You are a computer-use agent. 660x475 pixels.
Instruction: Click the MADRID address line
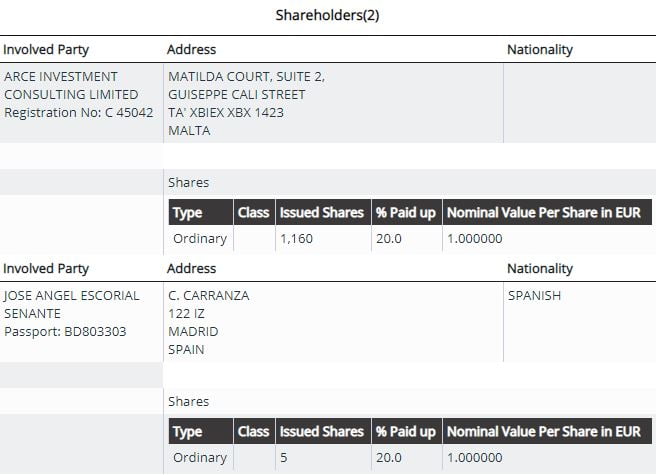[x=193, y=332]
